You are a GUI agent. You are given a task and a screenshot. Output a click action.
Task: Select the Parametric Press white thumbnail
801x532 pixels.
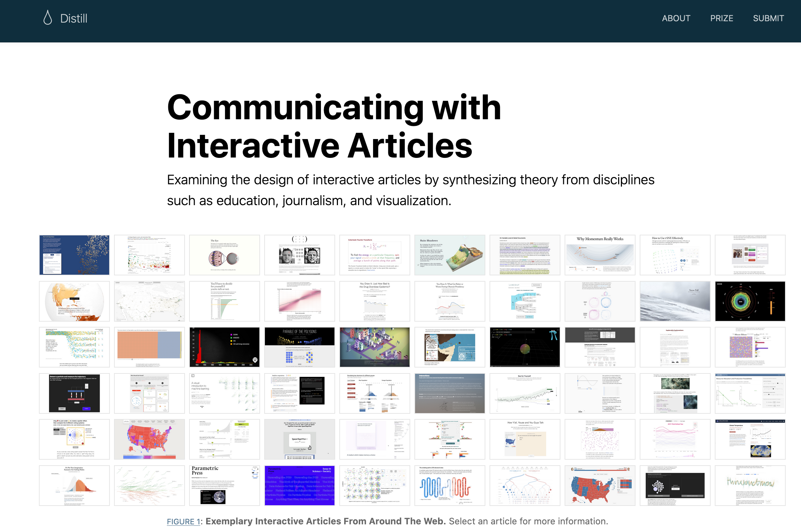point(224,485)
